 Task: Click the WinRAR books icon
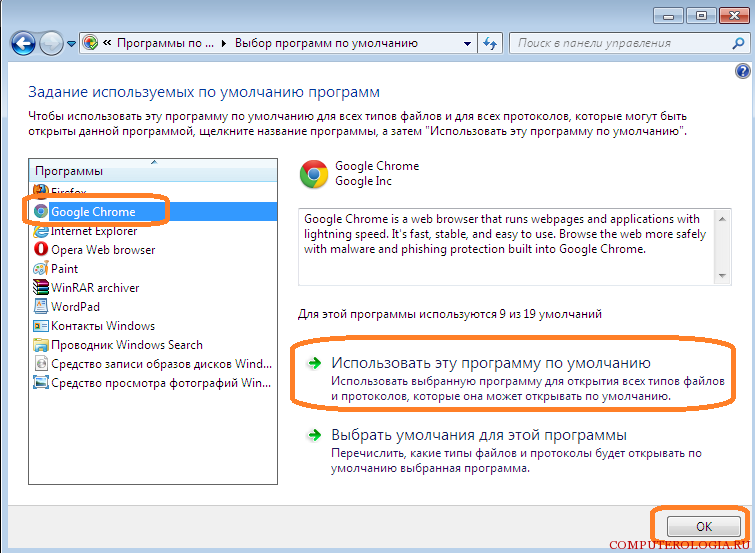(41, 287)
